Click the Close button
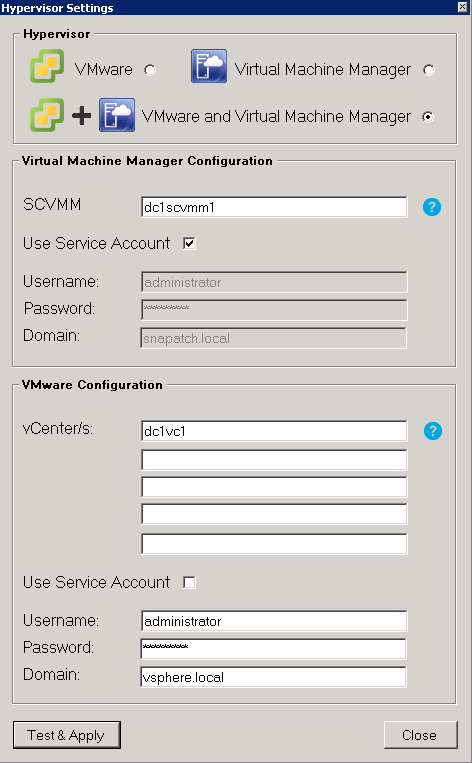 pyautogui.click(x=420, y=735)
